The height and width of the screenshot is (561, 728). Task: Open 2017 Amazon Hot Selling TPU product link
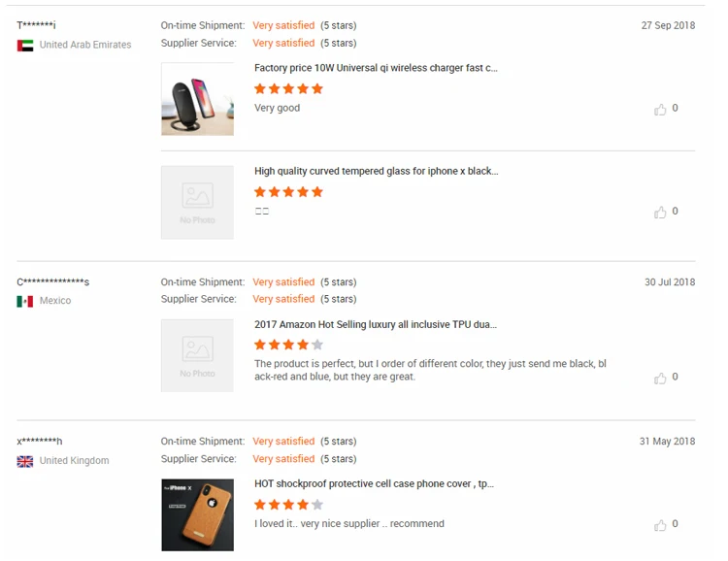(x=376, y=324)
